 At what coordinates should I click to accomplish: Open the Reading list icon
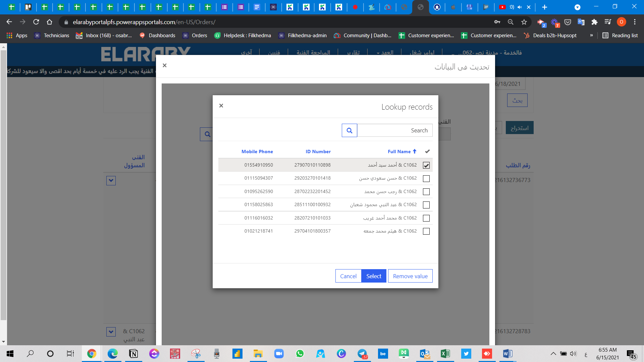[x=620, y=36]
